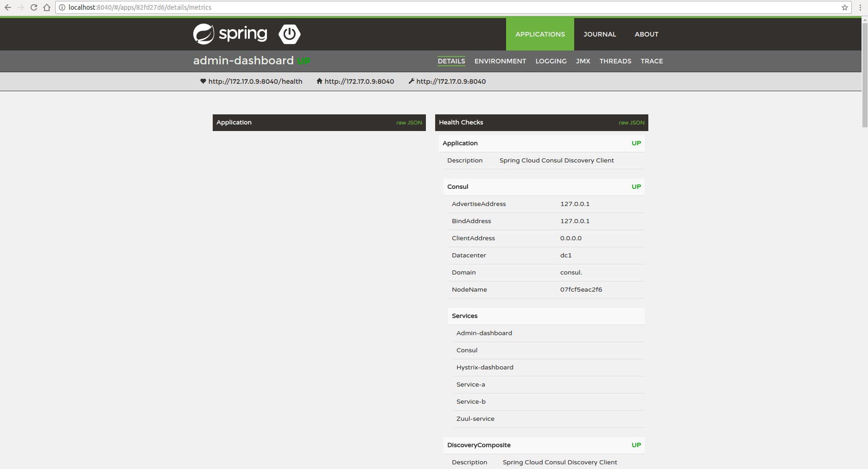Screen dimensions: 868x469
Task: Select Consul in the Services list
Action: click(x=467, y=350)
